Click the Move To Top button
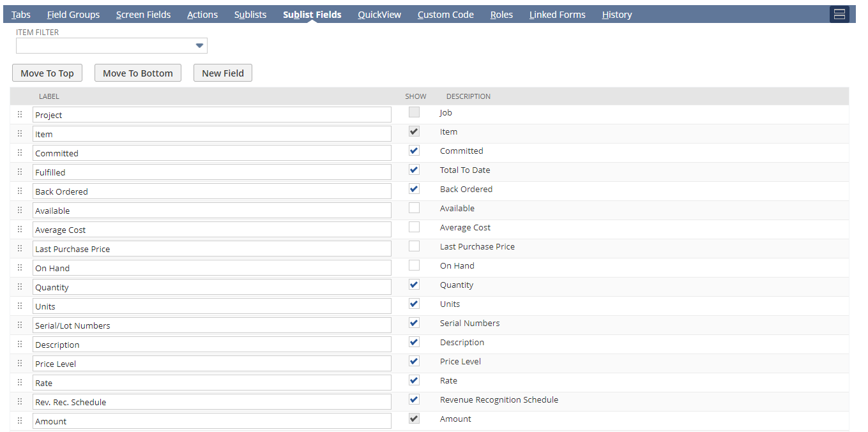The width and height of the screenshot is (868, 432). [47, 72]
